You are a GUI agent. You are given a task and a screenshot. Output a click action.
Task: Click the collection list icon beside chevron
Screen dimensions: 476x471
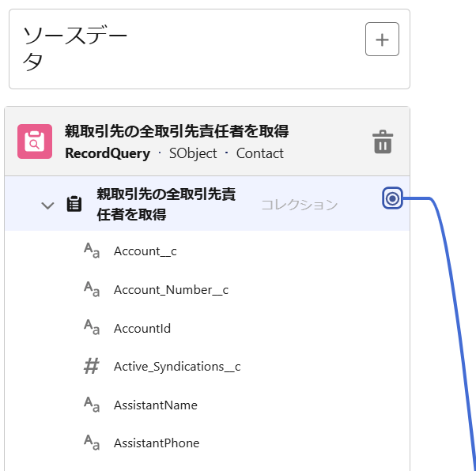(x=74, y=204)
